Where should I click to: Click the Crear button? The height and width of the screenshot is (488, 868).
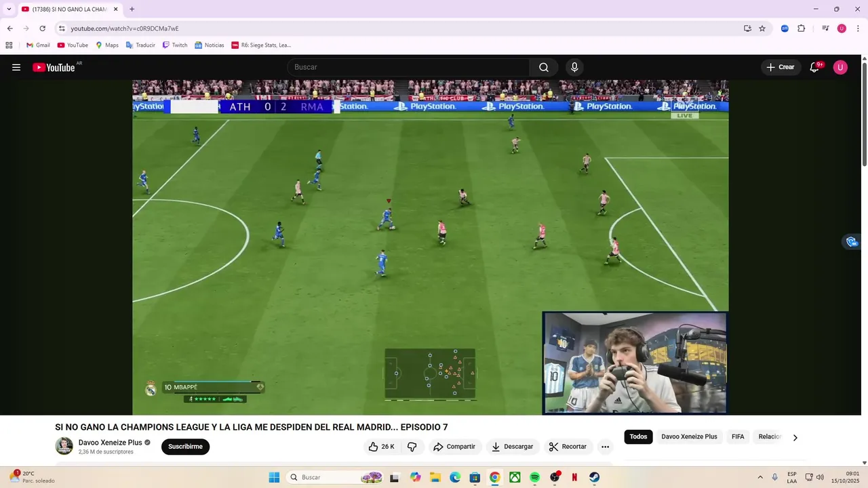(x=780, y=67)
